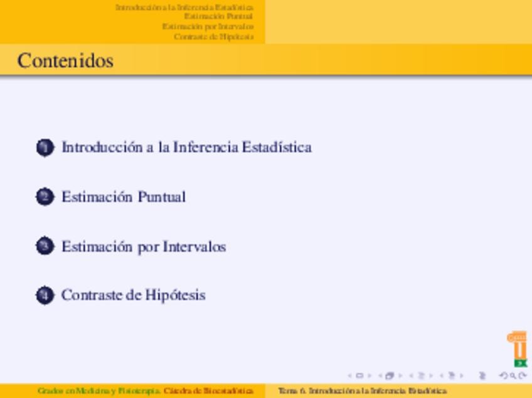Click the magnifier search icon in navigation bar
Image resolution: width=532 pixels, height=398 pixels.
click(x=513, y=375)
